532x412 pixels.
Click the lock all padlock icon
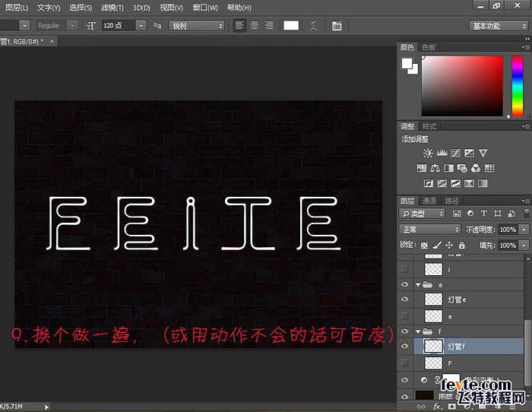[x=462, y=246]
